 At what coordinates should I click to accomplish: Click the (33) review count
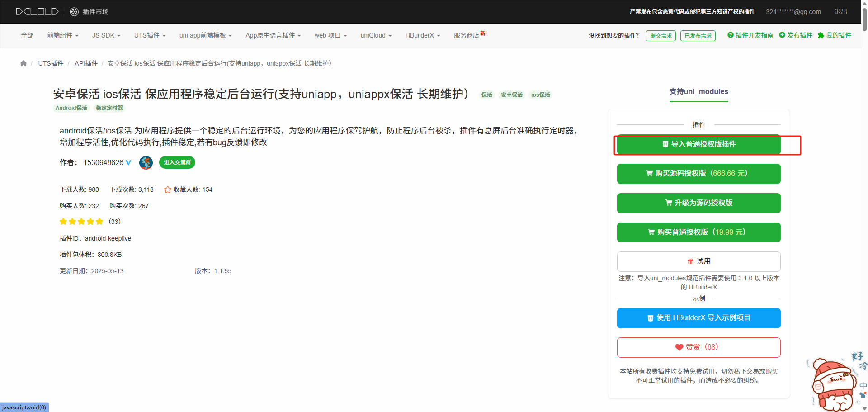(x=115, y=222)
